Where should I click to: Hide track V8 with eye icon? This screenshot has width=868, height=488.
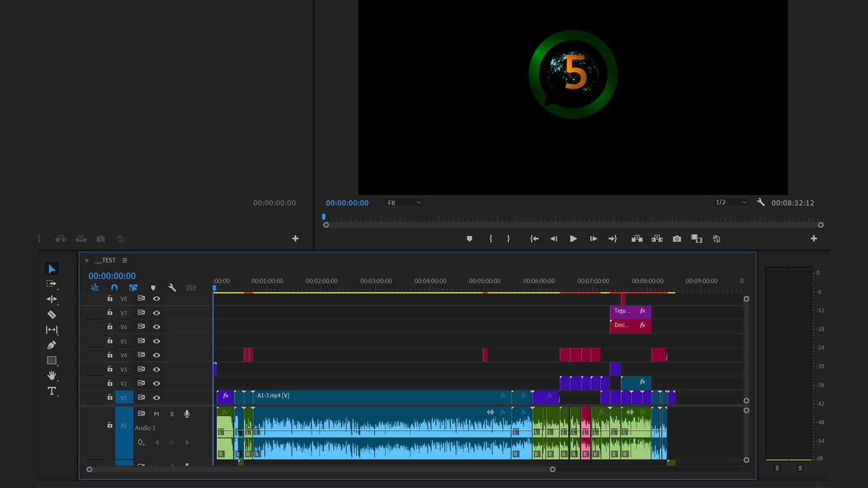[x=156, y=299]
